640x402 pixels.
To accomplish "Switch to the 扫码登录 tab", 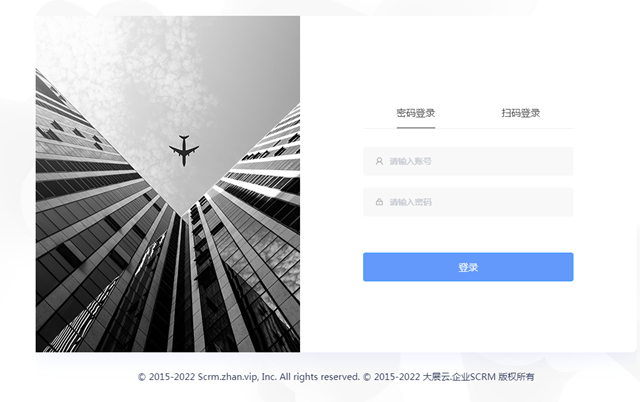I will (521, 113).
